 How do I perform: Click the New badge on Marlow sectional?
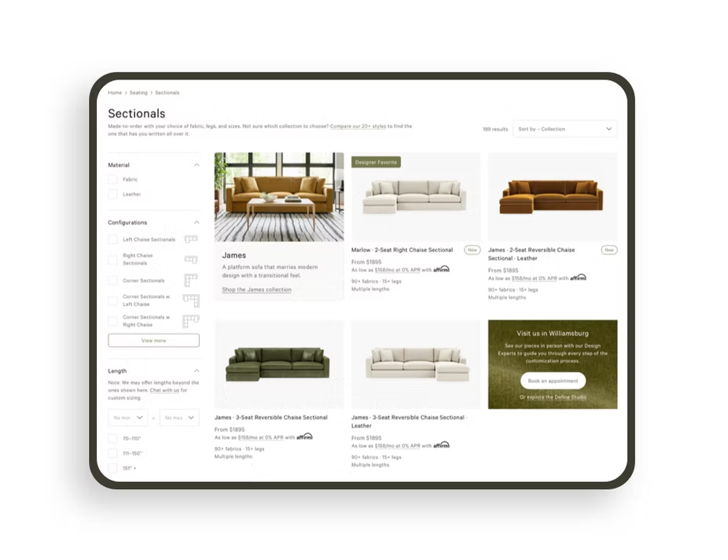[472, 250]
